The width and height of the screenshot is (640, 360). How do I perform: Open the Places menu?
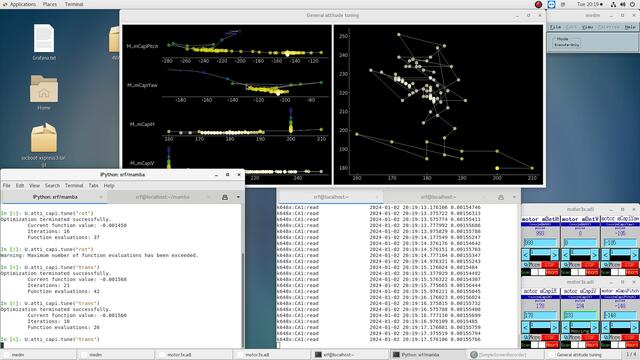click(x=50, y=4)
